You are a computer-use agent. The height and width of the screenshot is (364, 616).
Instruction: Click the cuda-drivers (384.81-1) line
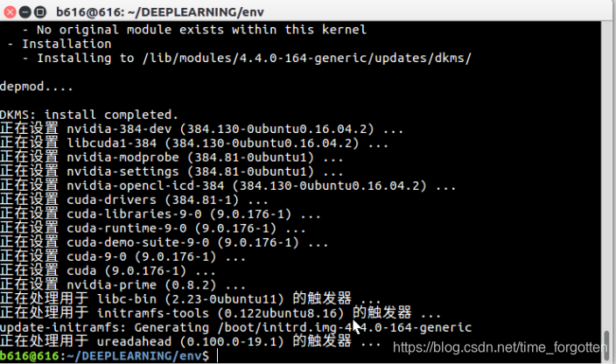coord(134,199)
